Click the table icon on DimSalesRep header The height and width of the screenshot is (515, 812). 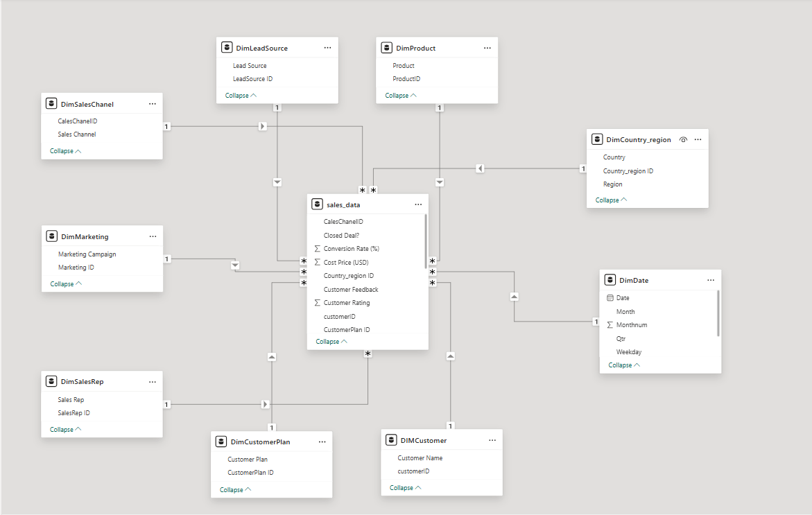coord(51,381)
